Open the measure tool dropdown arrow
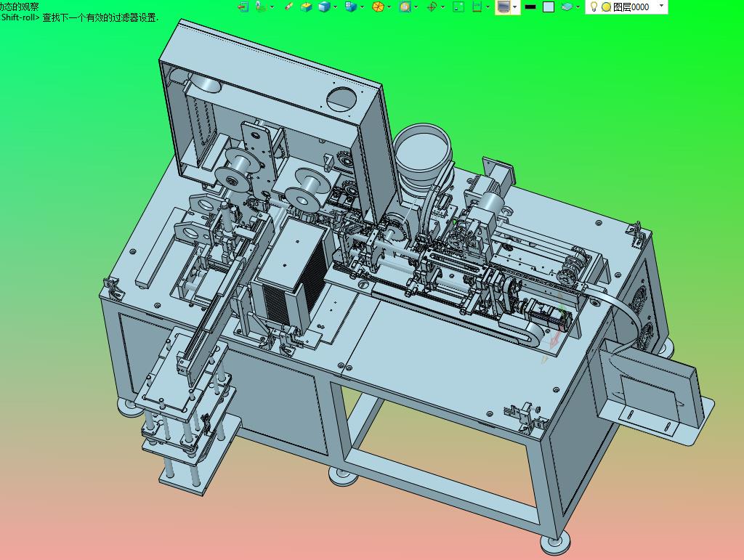 (488, 7)
